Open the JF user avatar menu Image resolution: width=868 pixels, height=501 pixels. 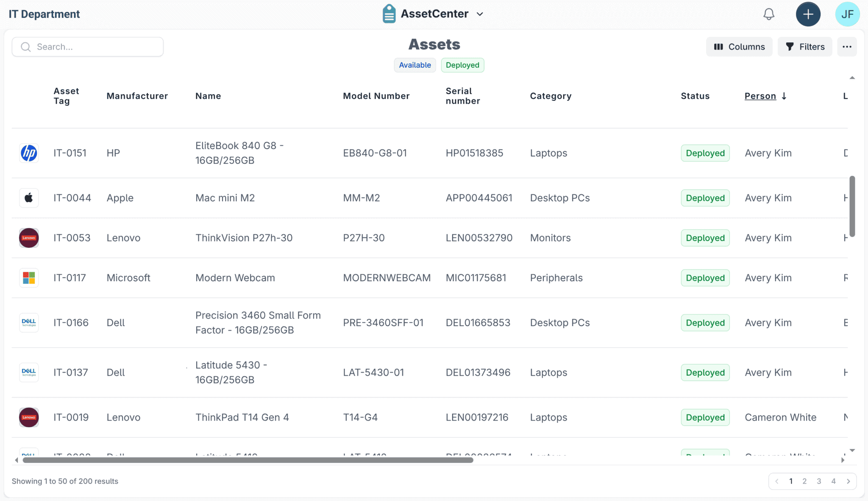coord(847,14)
